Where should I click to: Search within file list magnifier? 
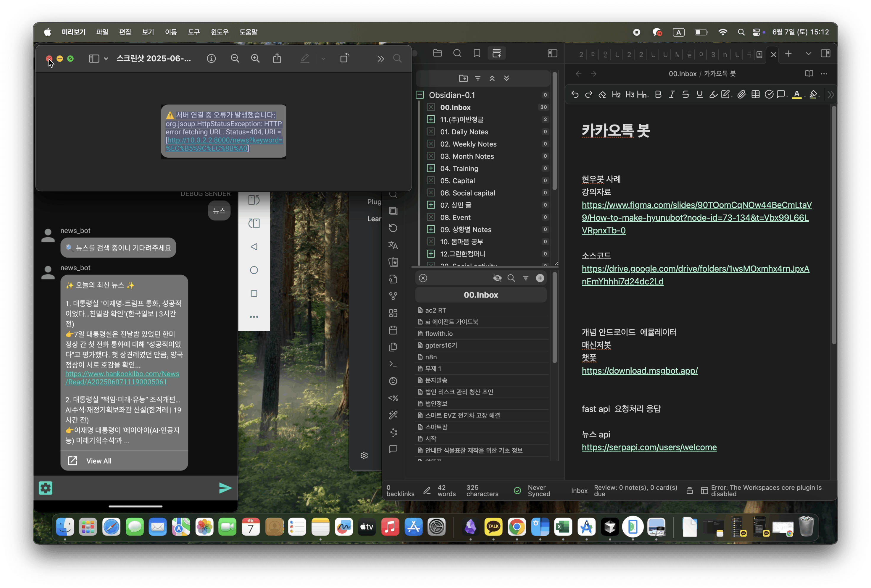tap(511, 278)
